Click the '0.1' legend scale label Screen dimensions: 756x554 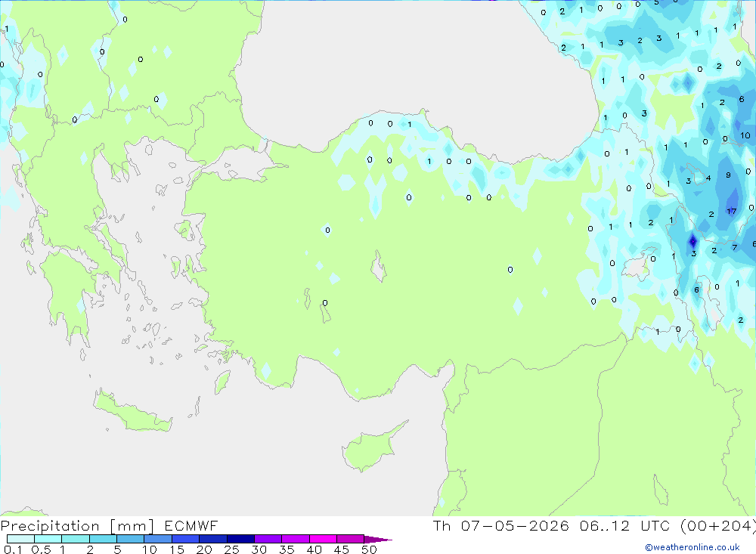point(13,549)
